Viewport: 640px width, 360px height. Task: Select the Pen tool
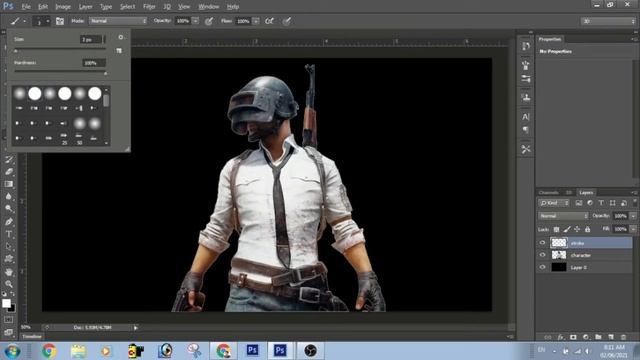coord(9,222)
